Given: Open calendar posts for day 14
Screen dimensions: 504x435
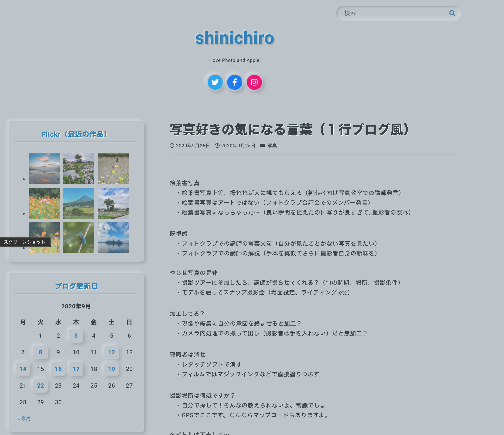Looking at the screenshot, I should click(23, 369).
